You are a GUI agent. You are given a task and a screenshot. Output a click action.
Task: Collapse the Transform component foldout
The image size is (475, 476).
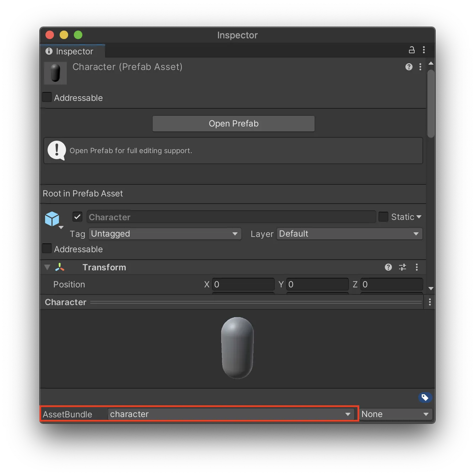(x=47, y=267)
